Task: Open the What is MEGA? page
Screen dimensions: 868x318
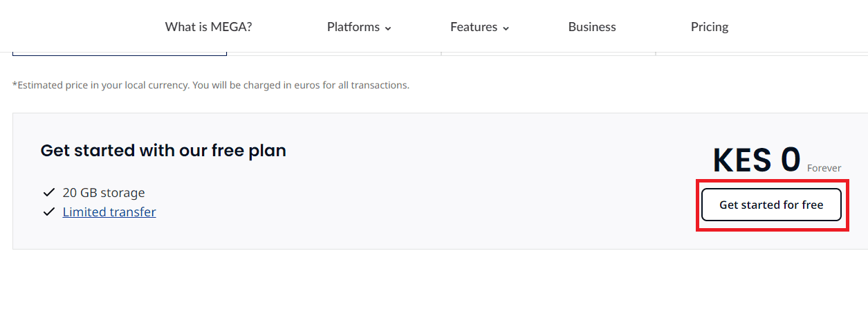Action: 208,27
